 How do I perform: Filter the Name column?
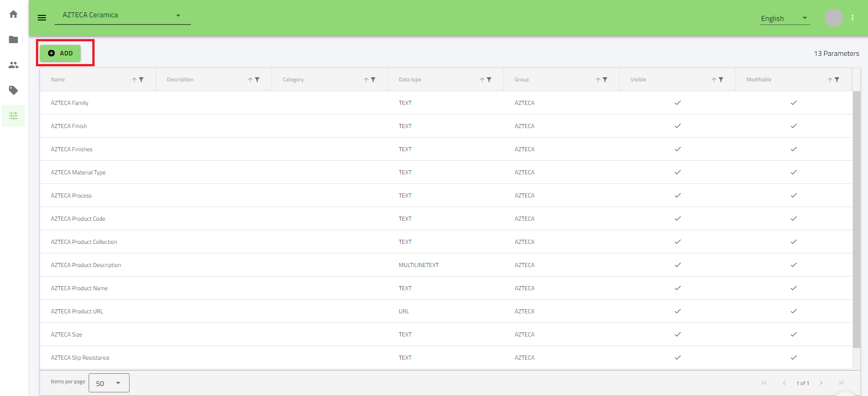[x=141, y=79]
